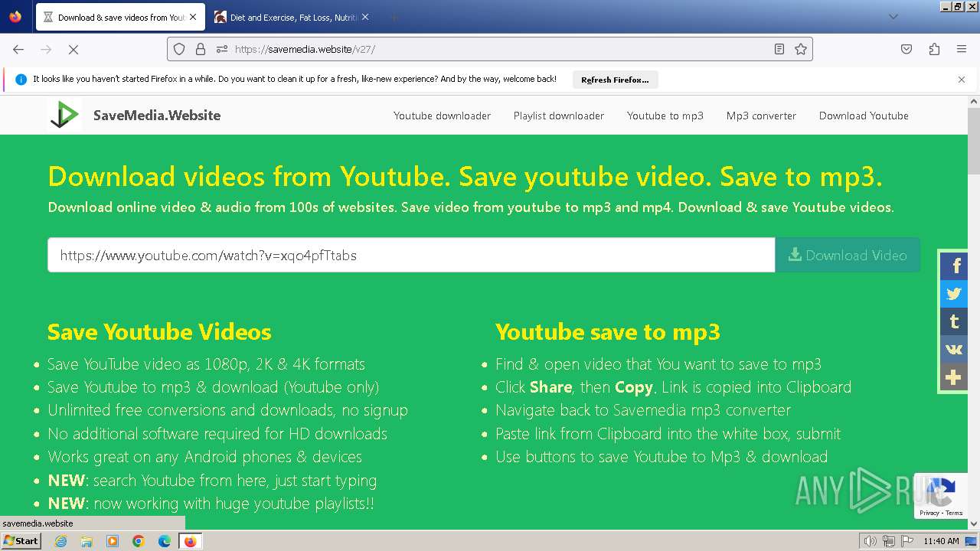Dismiss the Firefox refresh notification bar
Screen dimensions: 980x551
(x=962, y=80)
